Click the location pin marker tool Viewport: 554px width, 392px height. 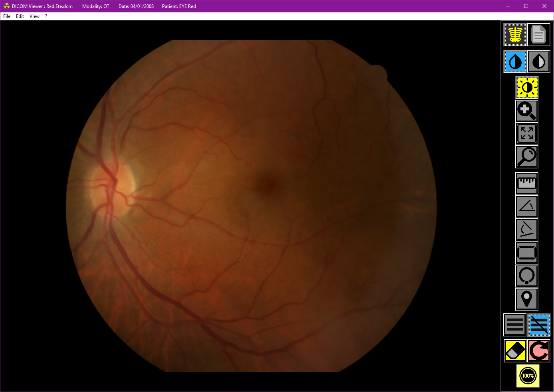pos(527,299)
